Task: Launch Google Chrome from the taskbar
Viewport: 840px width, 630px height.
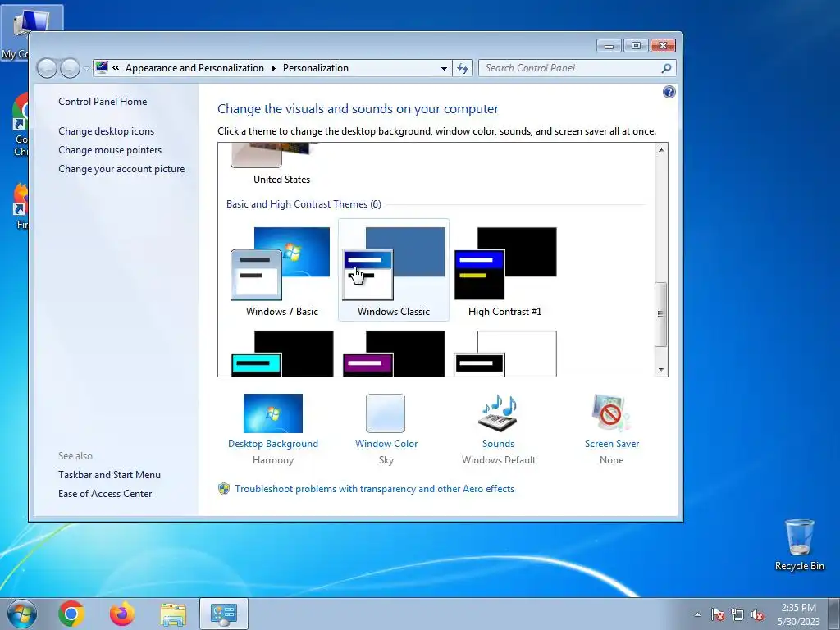Action: point(71,614)
